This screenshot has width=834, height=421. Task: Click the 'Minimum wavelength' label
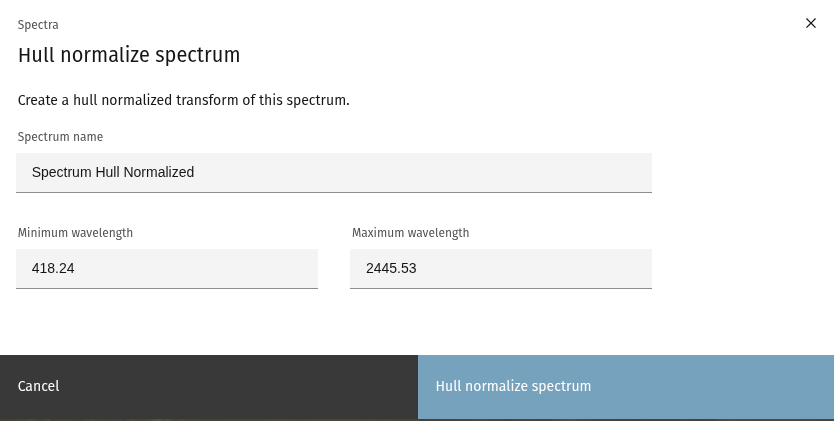pos(75,233)
